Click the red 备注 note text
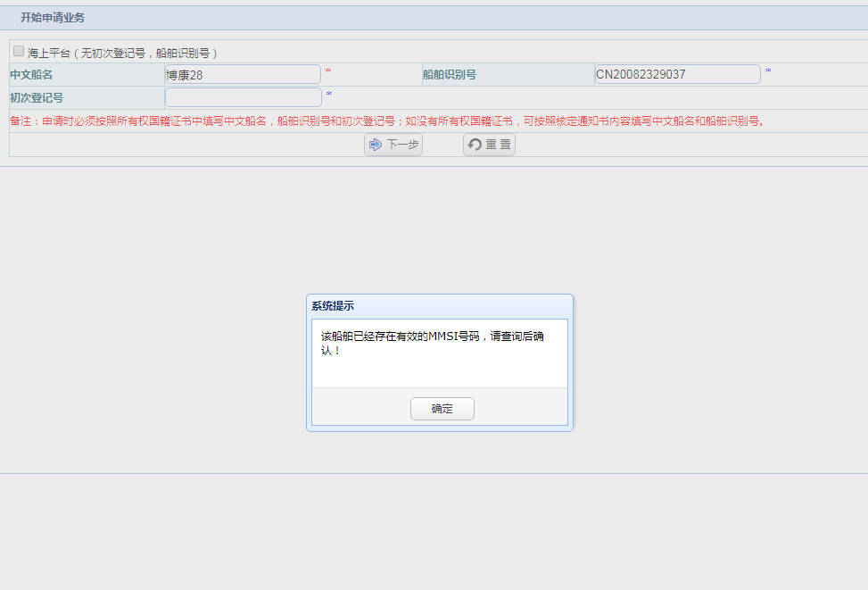This screenshot has width=868, height=590. [x=387, y=121]
